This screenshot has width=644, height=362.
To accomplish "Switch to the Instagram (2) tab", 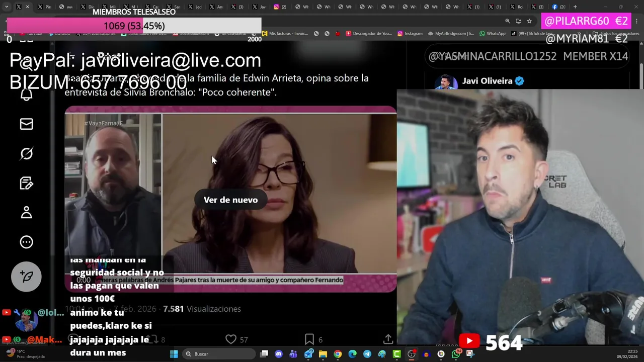I will [x=280, y=7].
